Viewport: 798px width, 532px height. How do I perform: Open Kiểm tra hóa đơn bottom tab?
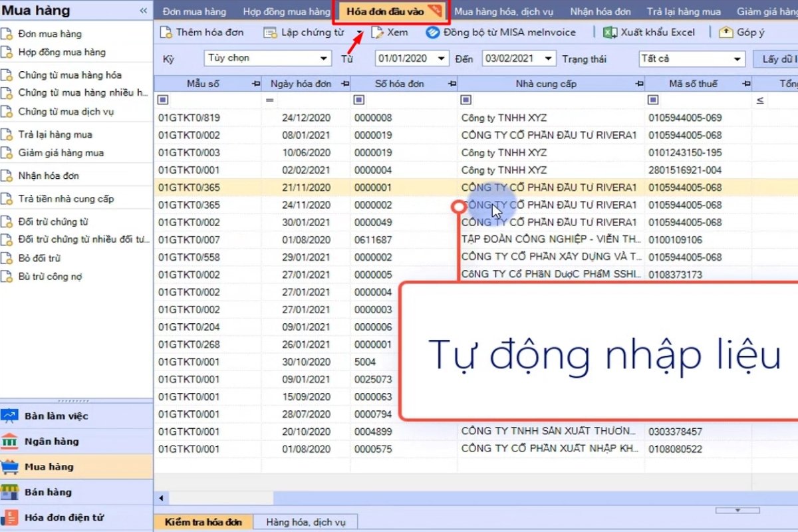pyautogui.click(x=203, y=522)
